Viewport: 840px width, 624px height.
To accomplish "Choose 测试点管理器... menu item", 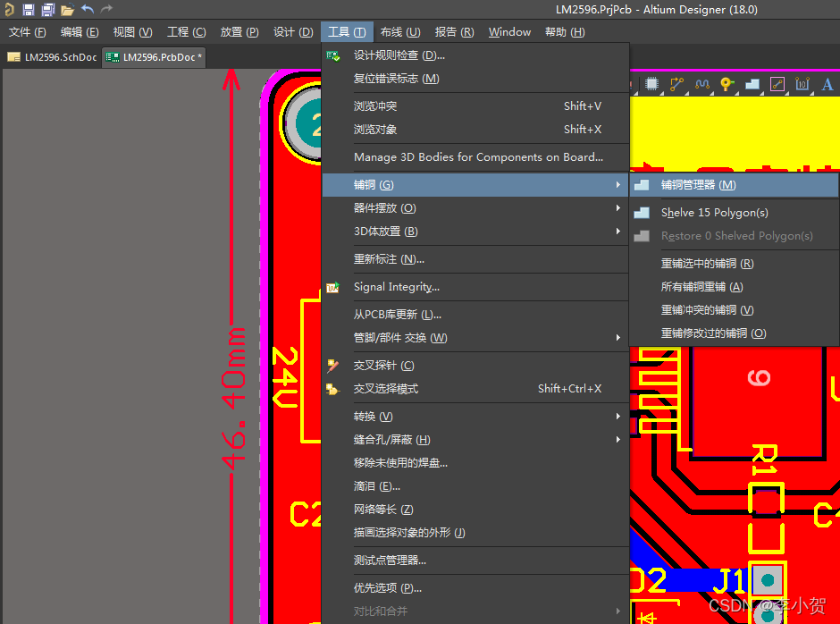I will tap(475, 561).
